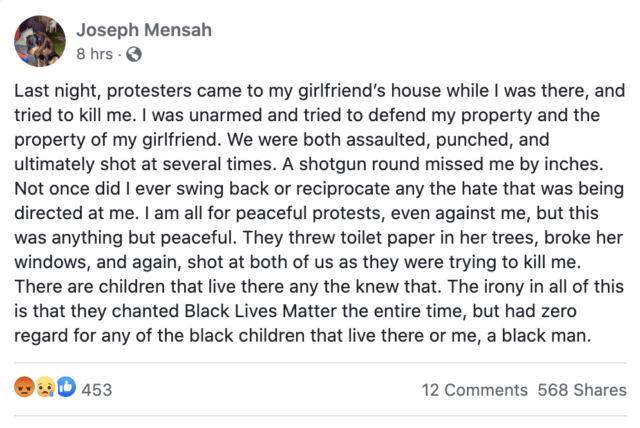This screenshot has height=428, width=640.
Task: Open the 568 Shares link
Action: (582, 390)
